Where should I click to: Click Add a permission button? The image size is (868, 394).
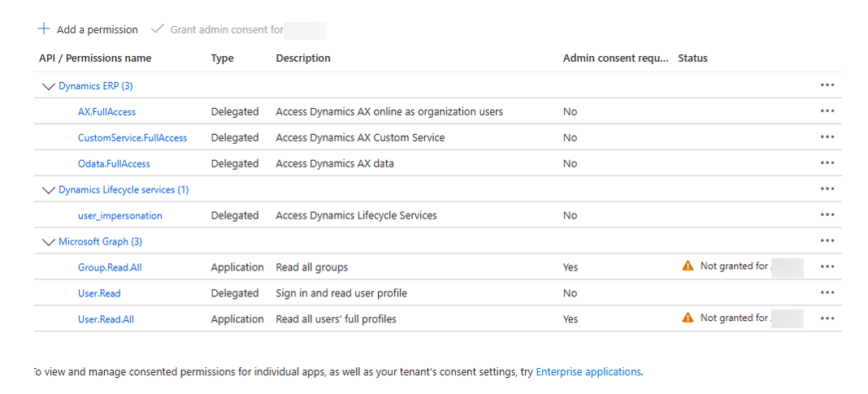(88, 29)
